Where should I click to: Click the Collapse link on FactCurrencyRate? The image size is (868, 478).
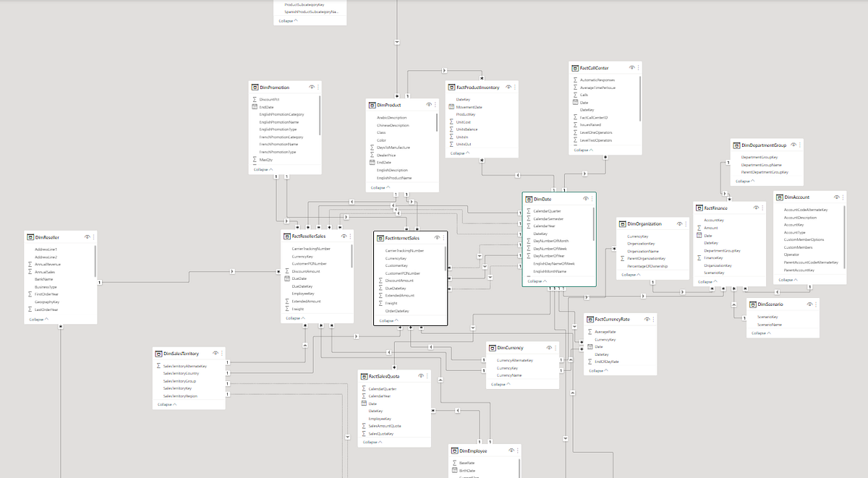point(595,370)
